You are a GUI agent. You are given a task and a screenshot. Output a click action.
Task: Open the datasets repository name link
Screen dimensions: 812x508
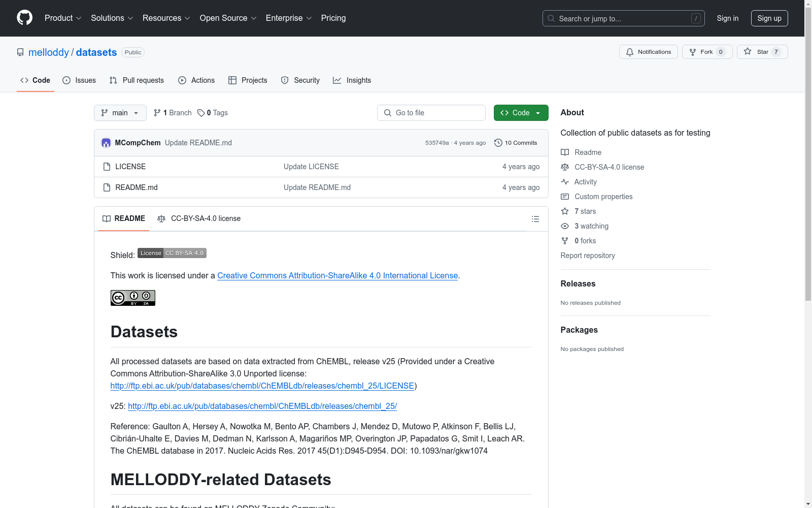tap(96, 52)
